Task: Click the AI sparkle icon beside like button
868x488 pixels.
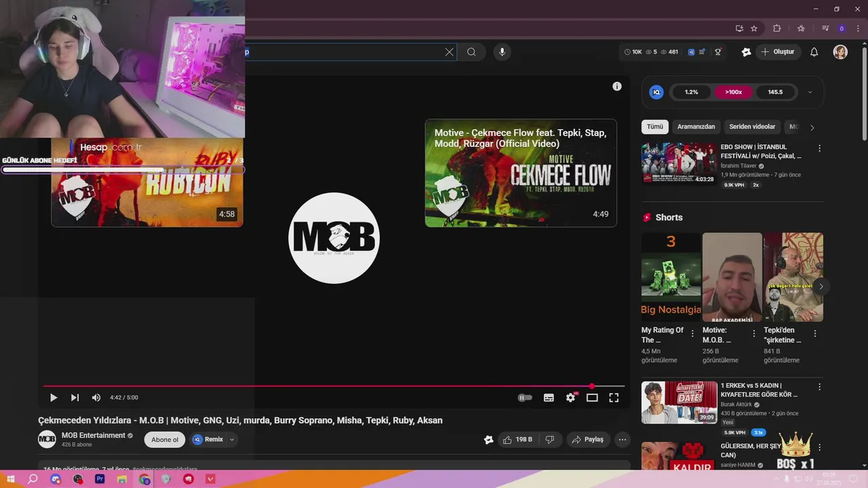Action: click(x=488, y=440)
